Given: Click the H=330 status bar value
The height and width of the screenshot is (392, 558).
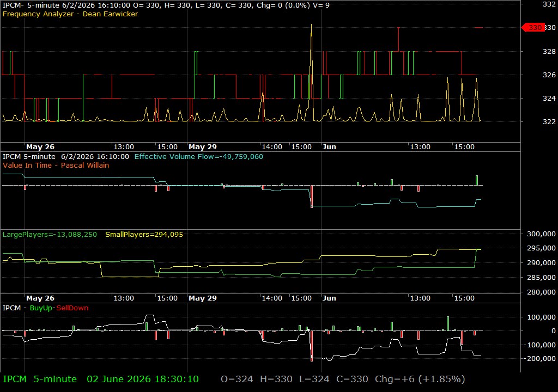Looking at the screenshot, I should click(x=276, y=379).
